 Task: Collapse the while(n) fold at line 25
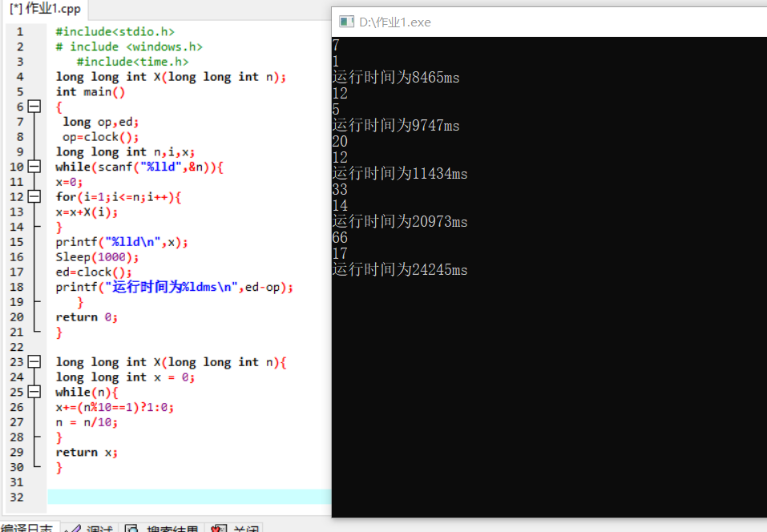click(34, 392)
